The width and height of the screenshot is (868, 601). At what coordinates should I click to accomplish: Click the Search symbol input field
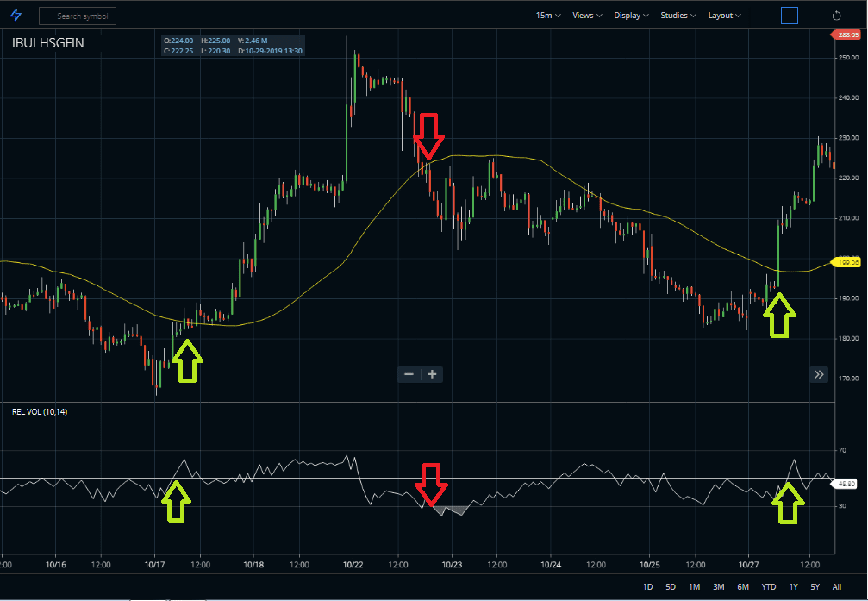pos(78,16)
